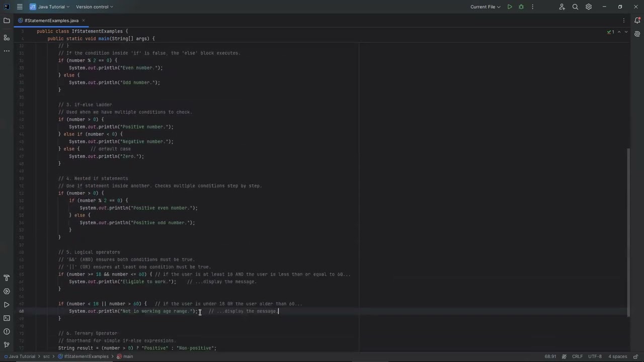Viewport: 644px width, 362px height.
Task: Open the Git tool window
Action: coord(7,345)
